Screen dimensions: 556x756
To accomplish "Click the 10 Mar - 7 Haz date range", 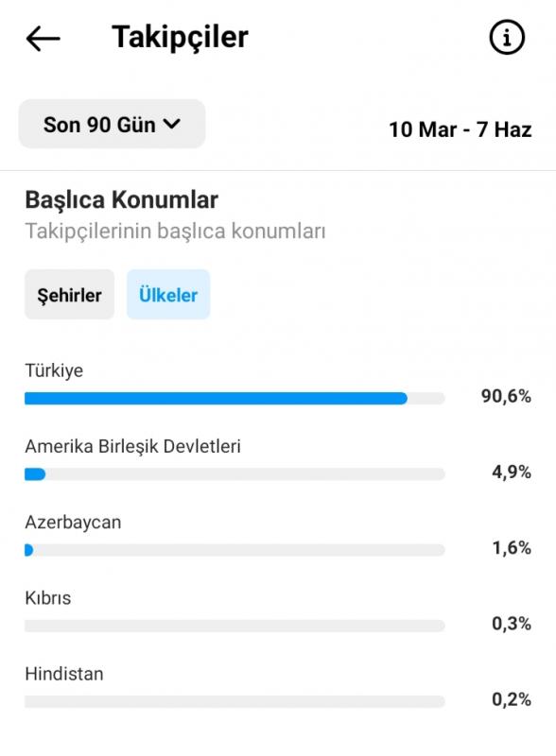I will [x=460, y=129].
